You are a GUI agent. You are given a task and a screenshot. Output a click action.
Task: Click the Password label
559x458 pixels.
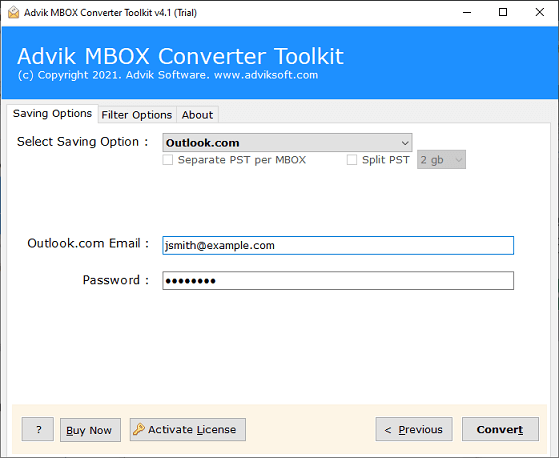pos(116,280)
